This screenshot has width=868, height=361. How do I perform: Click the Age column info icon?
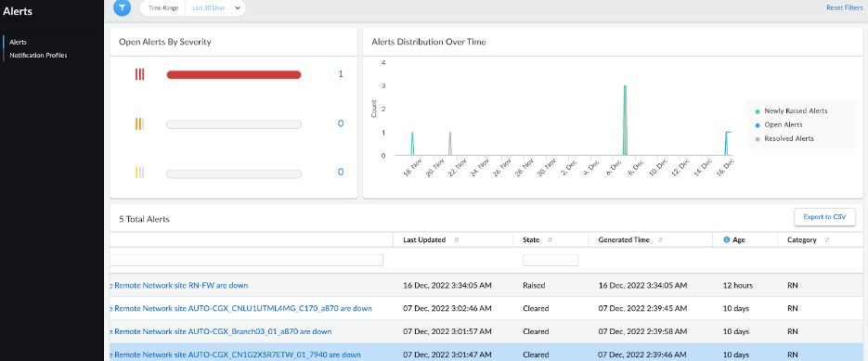tap(726, 239)
